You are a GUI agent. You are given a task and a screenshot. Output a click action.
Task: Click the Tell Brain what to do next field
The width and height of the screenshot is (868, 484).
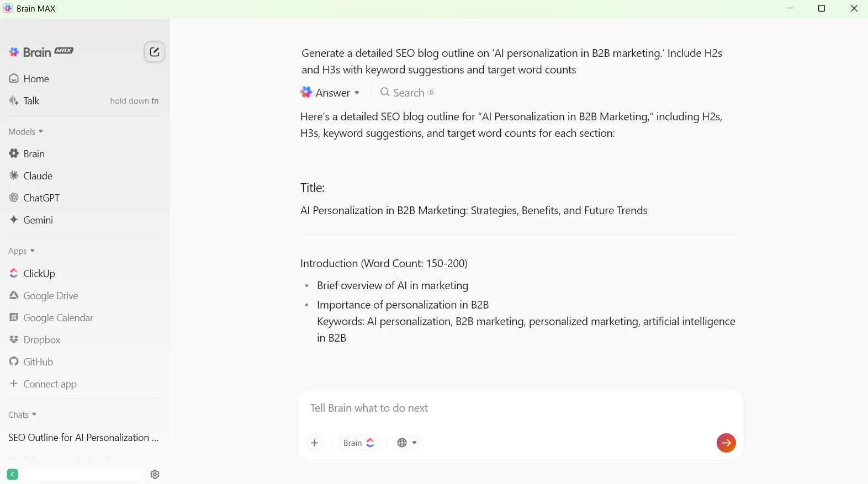pyautogui.click(x=520, y=408)
